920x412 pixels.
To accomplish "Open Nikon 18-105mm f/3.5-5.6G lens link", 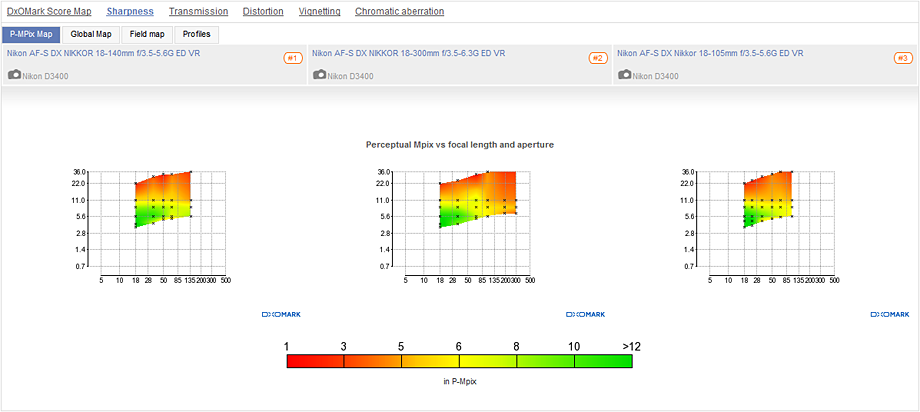I will 711,53.
